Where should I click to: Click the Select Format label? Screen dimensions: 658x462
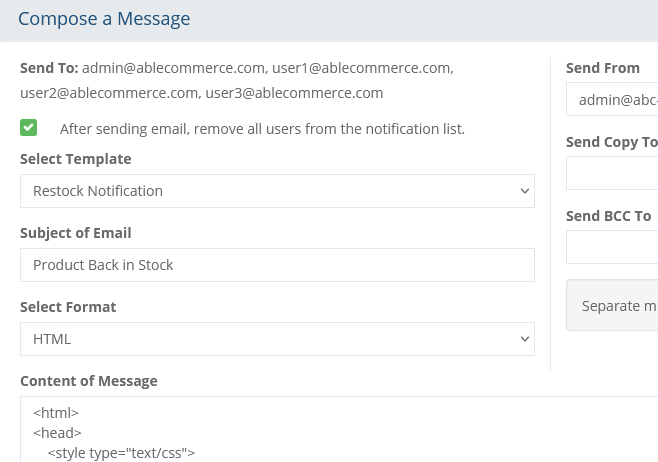(x=68, y=307)
